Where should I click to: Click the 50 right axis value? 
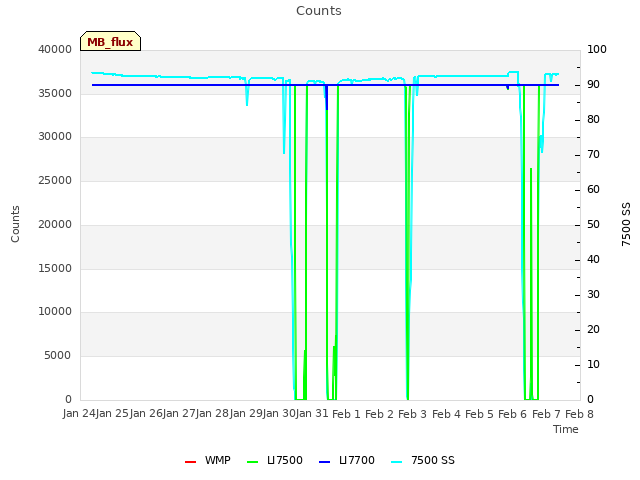pyautogui.click(x=593, y=224)
